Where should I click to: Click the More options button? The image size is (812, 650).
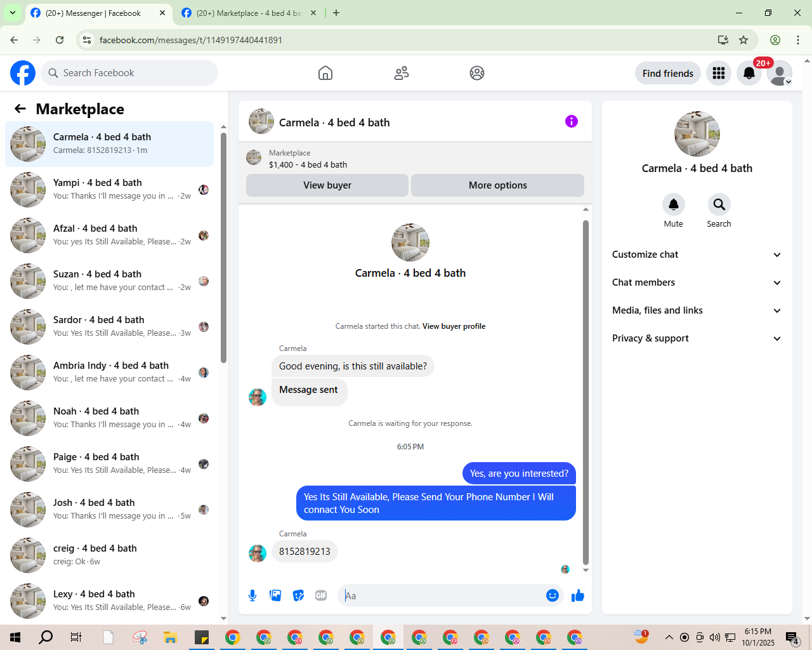point(498,185)
